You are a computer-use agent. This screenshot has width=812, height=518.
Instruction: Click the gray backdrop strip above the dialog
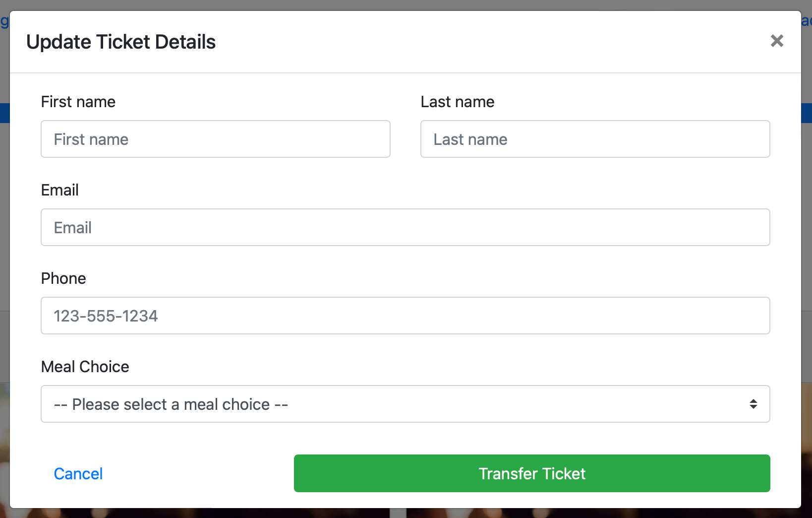pyautogui.click(x=397, y=4)
